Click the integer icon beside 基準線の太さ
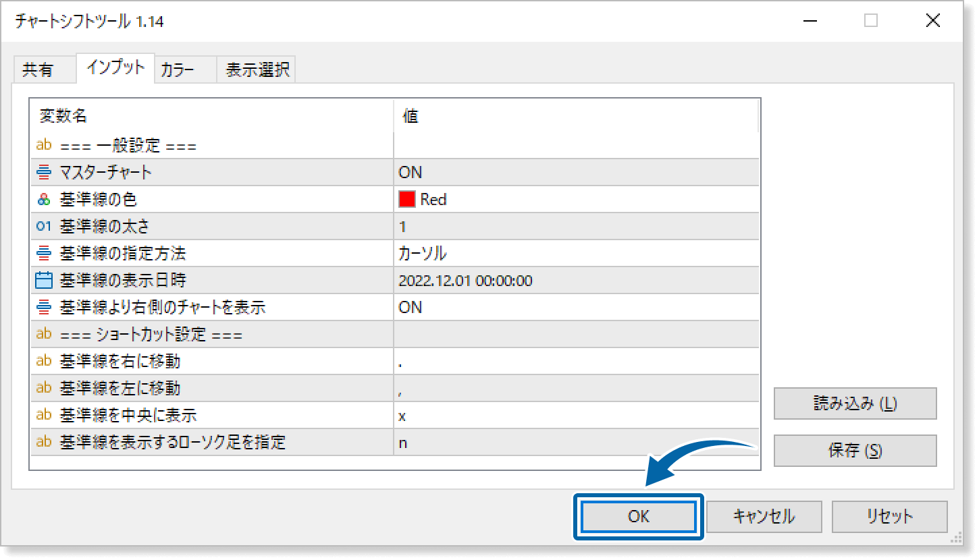Image resolution: width=979 pixels, height=560 pixels. pos(44,226)
